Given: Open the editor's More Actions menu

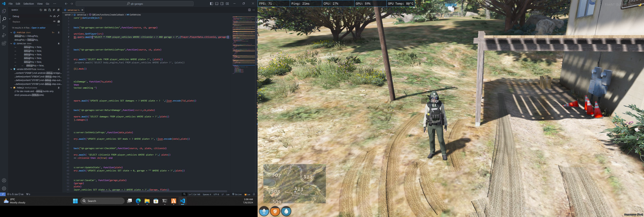Looking at the screenshot, I should tap(254, 10).
